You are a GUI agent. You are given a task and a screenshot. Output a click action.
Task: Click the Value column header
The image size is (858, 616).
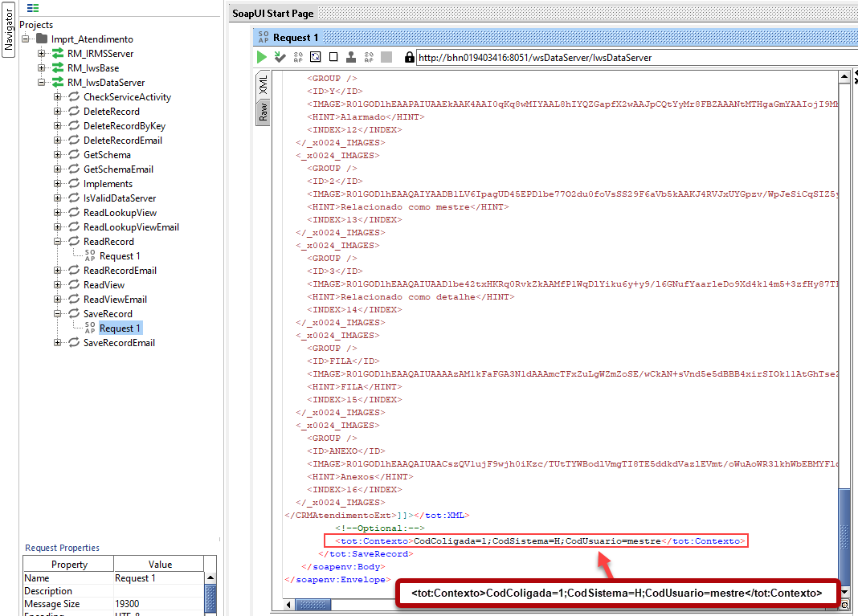(160, 564)
